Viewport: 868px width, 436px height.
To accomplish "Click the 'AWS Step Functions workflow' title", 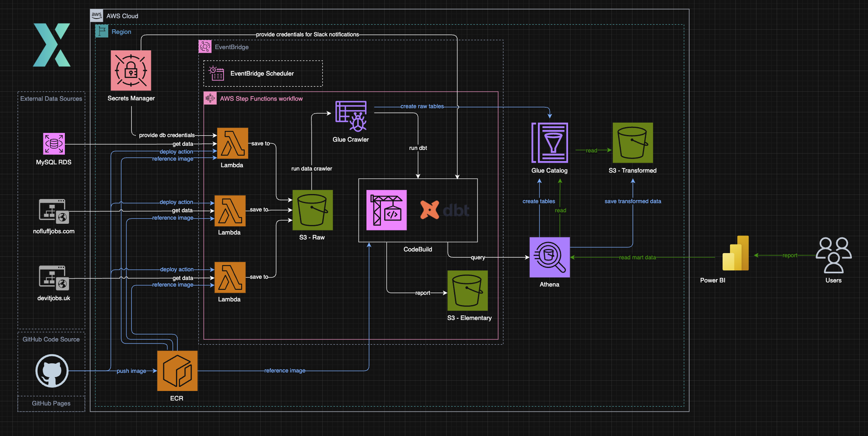I will point(261,99).
